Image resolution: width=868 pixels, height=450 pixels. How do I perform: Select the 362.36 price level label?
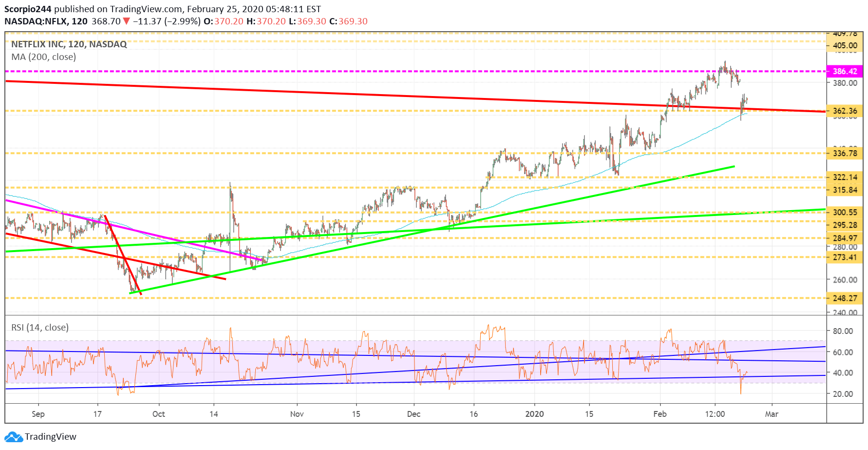[845, 111]
